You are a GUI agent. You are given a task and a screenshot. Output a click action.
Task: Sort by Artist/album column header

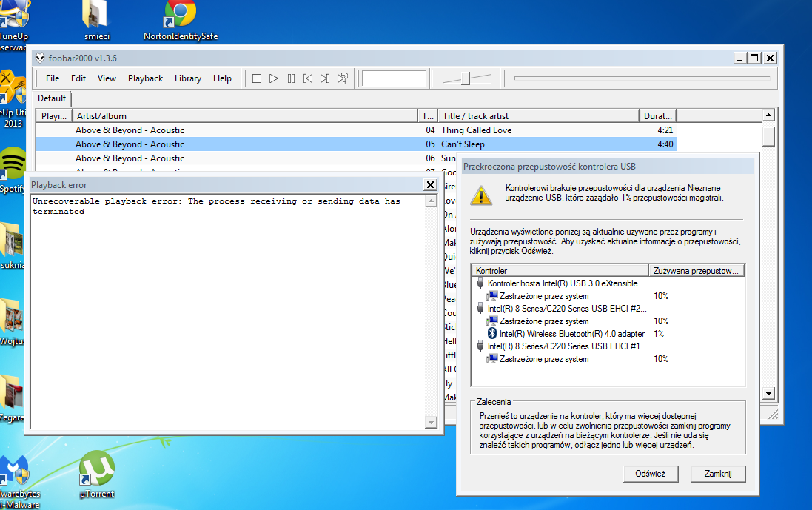(x=244, y=116)
